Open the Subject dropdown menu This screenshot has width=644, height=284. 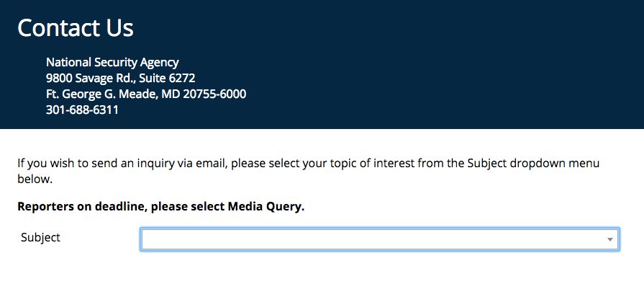(379, 239)
